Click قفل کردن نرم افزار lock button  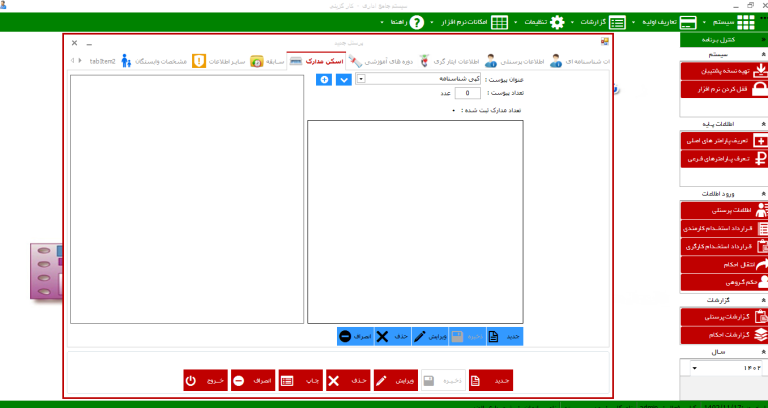(x=724, y=90)
